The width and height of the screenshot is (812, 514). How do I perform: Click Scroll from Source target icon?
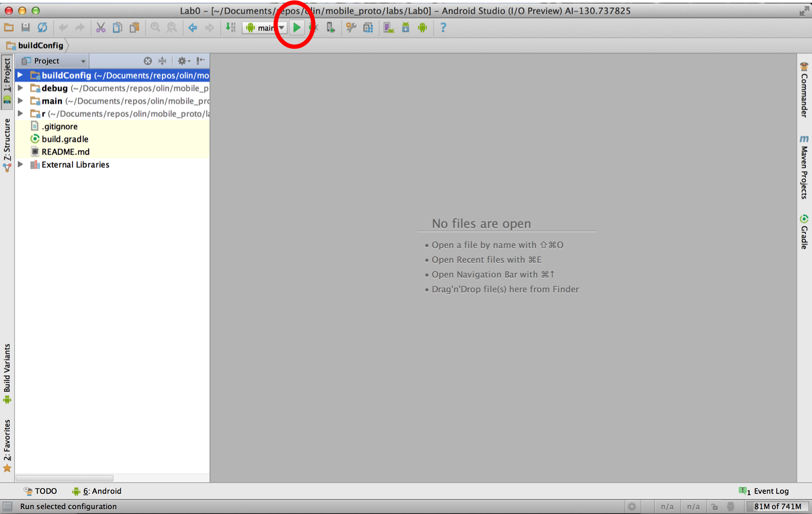pos(147,61)
